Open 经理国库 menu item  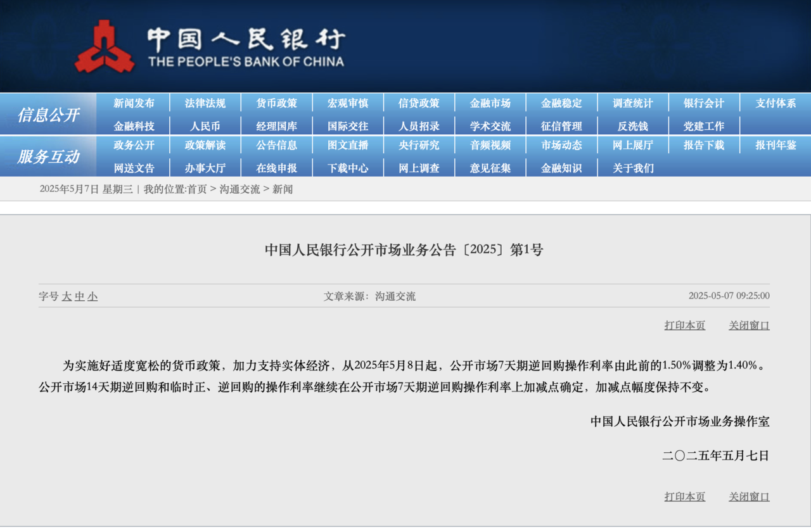pos(276,126)
